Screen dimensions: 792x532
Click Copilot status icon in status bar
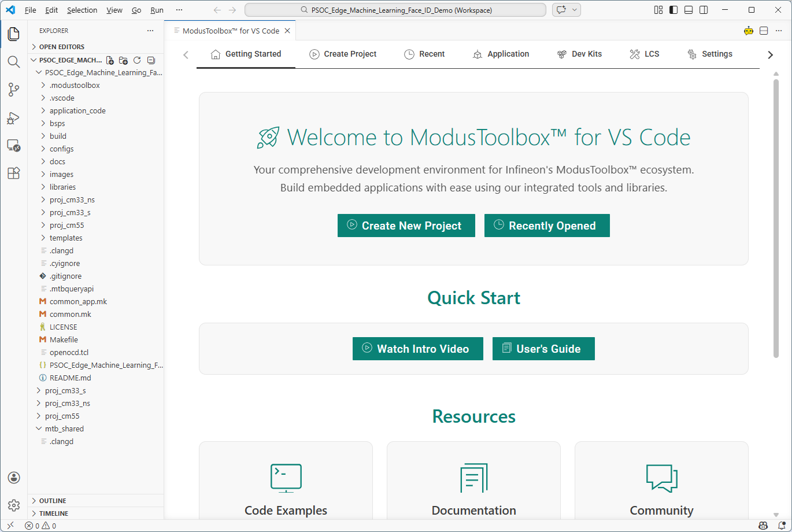pyautogui.click(x=763, y=526)
